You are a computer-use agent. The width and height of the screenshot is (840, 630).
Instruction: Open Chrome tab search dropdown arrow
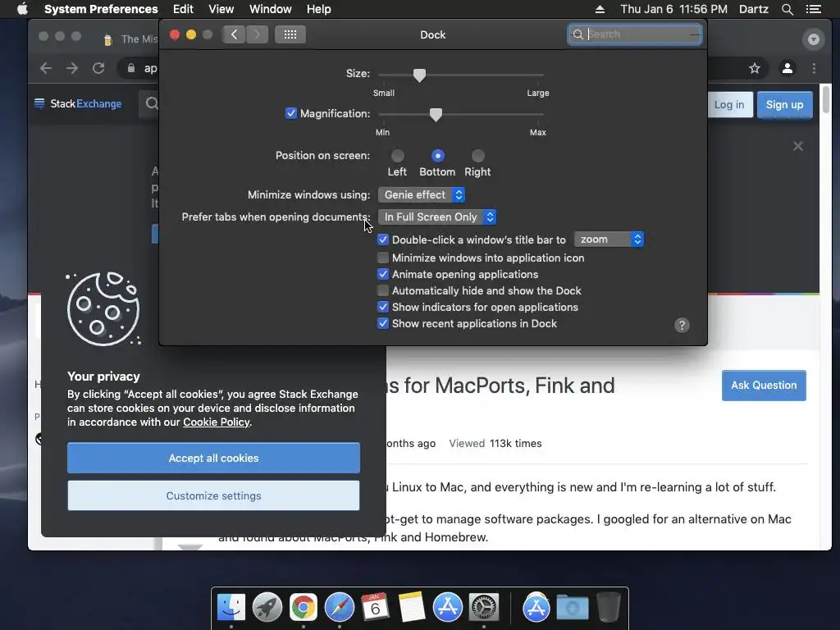point(813,39)
